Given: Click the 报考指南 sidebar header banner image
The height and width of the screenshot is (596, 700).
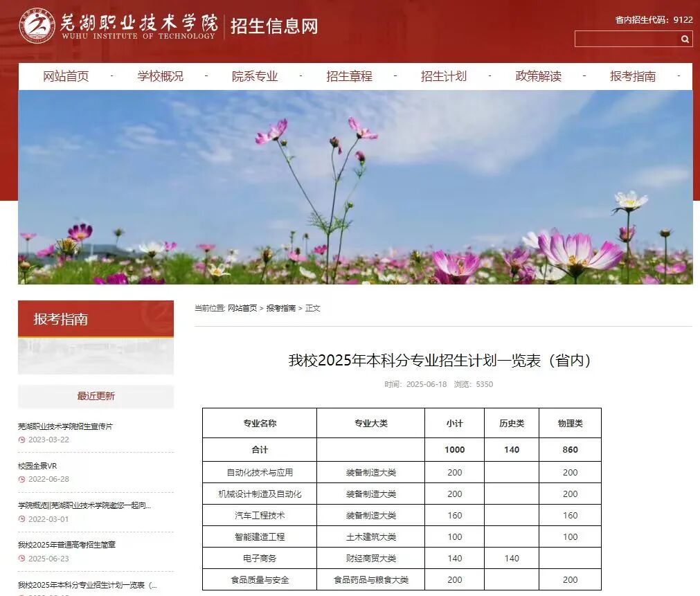Looking at the screenshot, I should (x=95, y=337).
